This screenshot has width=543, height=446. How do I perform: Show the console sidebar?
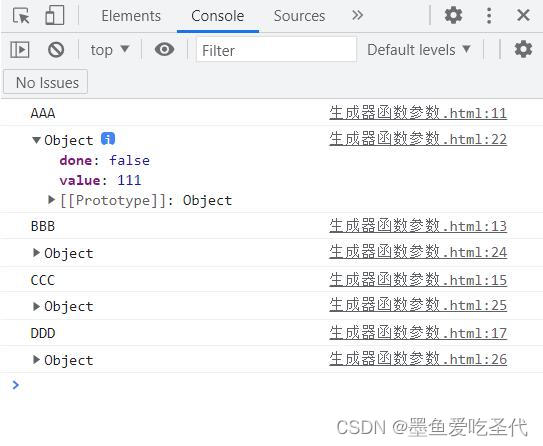pos(20,50)
